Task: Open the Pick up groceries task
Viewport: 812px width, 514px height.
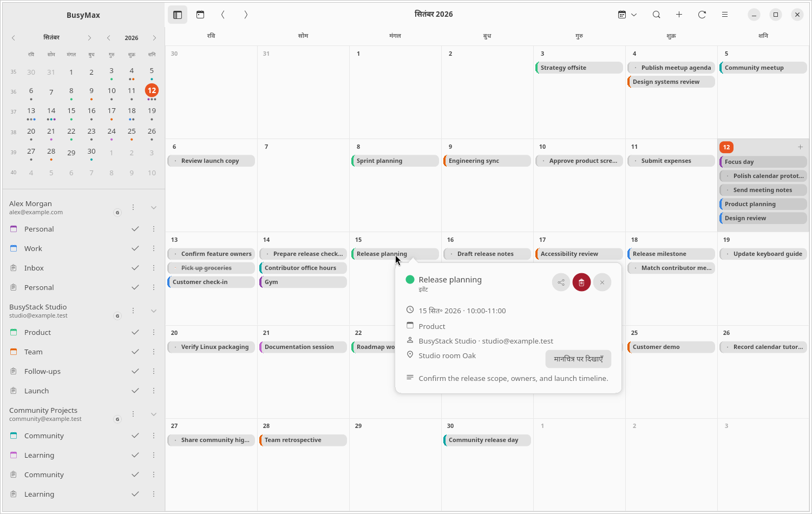Action: tap(211, 268)
